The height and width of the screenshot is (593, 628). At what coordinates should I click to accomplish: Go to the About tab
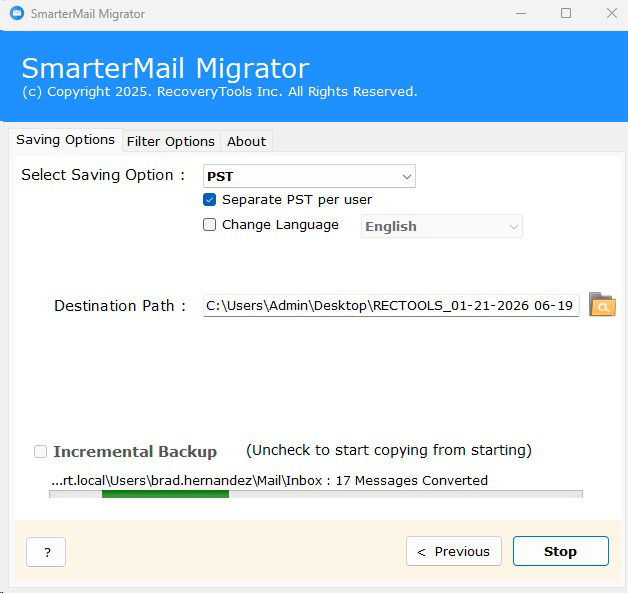[x=246, y=141]
